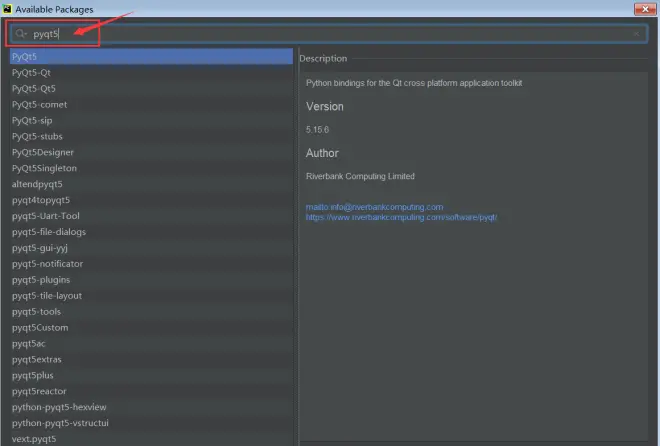Select PyQt5-Qt in the package list
This screenshot has width=660, height=446.
(151, 72)
